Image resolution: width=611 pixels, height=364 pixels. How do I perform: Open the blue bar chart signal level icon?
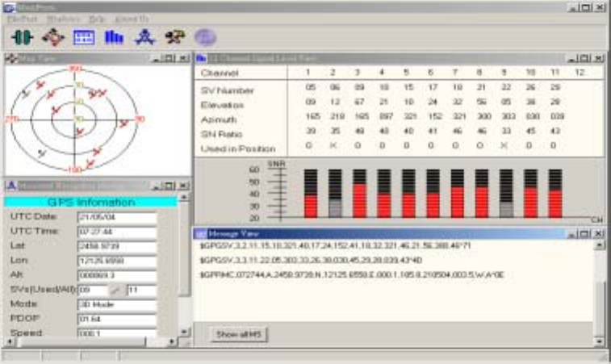point(114,37)
